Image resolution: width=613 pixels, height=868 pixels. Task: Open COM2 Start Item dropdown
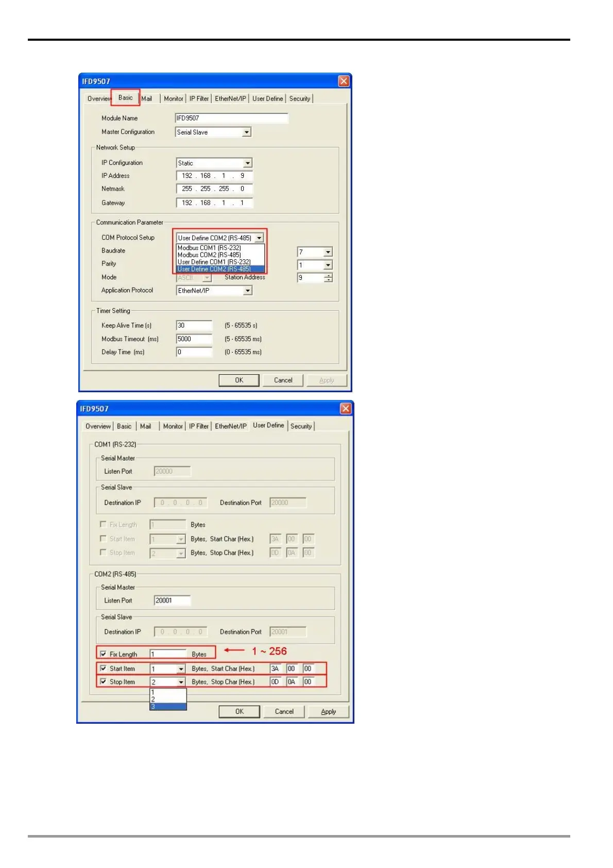pyautogui.click(x=181, y=669)
